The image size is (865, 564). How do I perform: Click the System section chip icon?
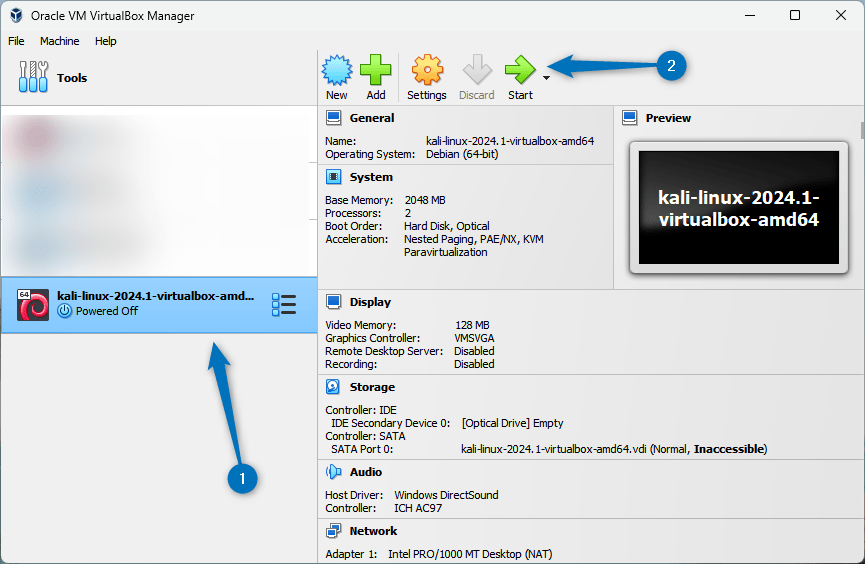[333, 177]
